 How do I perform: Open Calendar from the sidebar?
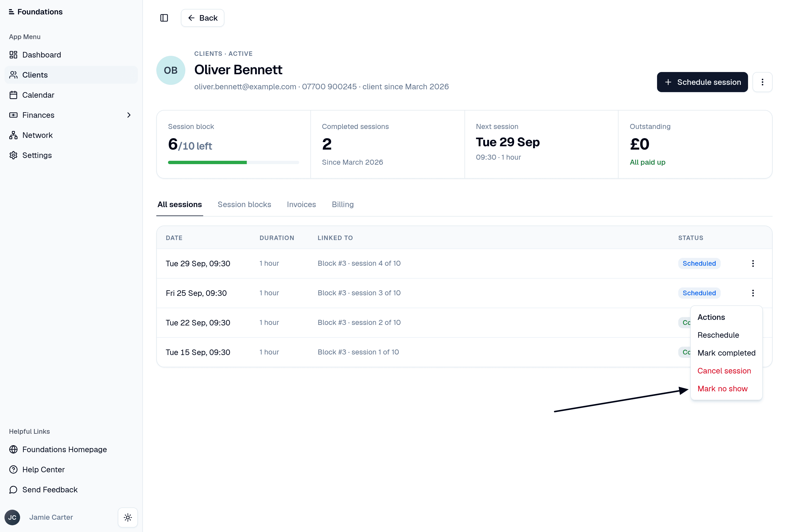[71, 95]
